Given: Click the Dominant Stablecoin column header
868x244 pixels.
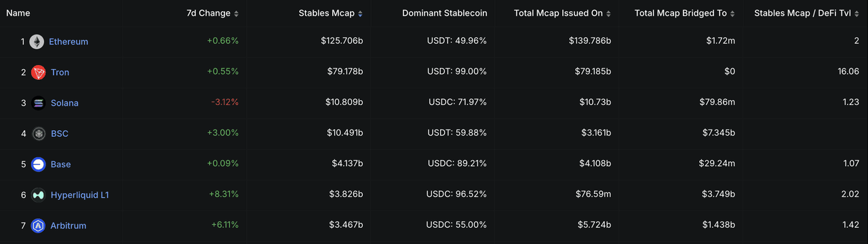Looking at the screenshot, I should click(444, 14).
